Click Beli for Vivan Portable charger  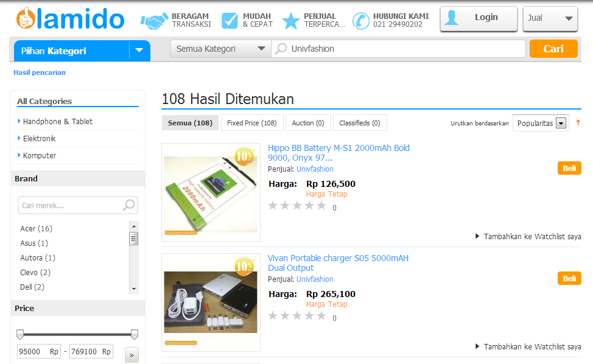(569, 279)
